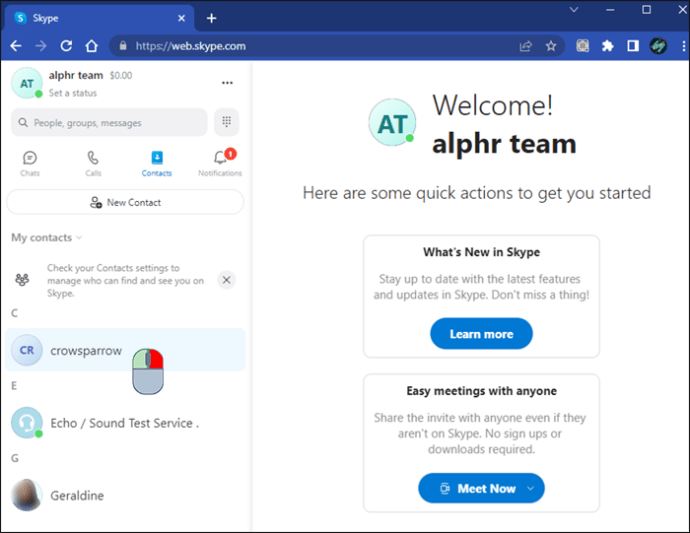Open Echo / Sound Test Service contact
The image size is (690, 533).
click(x=125, y=423)
